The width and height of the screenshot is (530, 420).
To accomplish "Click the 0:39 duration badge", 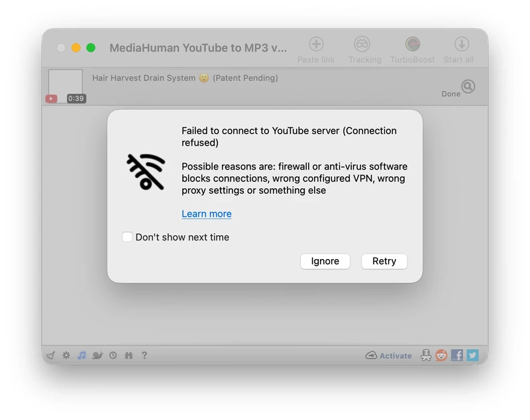I will (x=76, y=98).
